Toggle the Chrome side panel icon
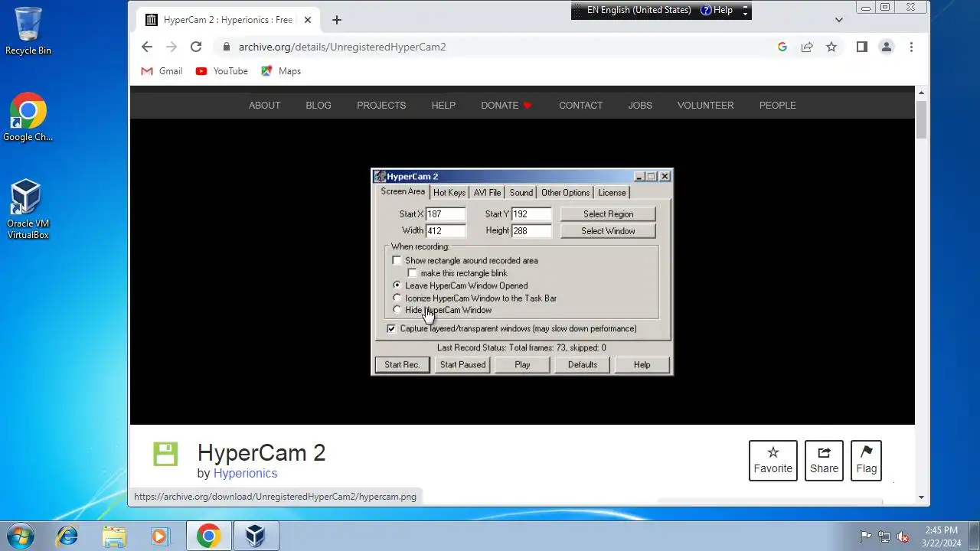The height and width of the screenshot is (551, 980). (861, 47)
